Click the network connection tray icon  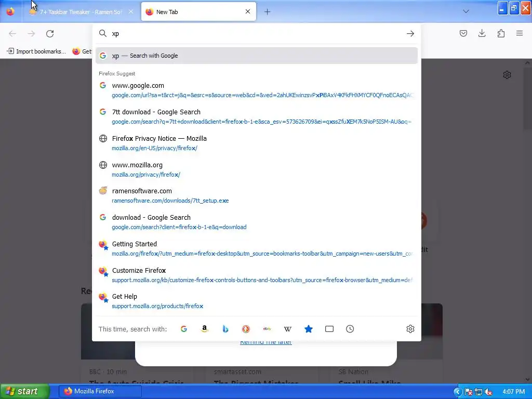tap(478, 392)
